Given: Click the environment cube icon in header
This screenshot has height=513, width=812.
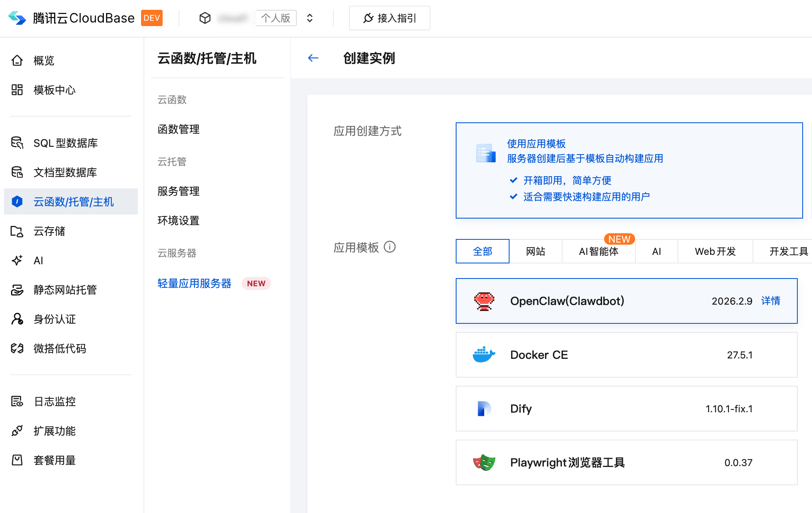Looking at the screenshot, I should (x=205, y=18).
